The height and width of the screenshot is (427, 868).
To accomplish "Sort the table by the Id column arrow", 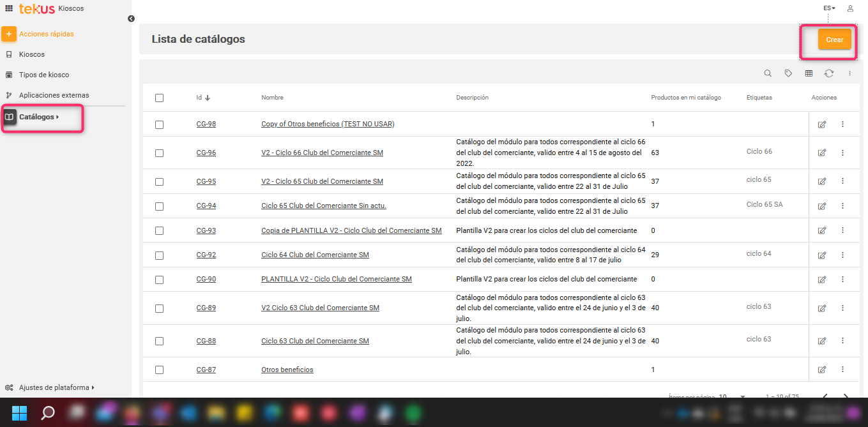I will [x=209, y=97].
